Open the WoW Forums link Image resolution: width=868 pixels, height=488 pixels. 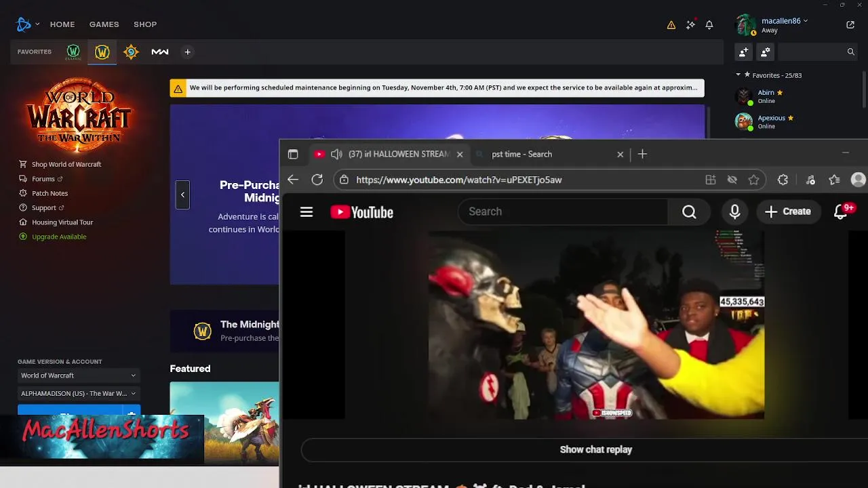click(x=41, y=179)
